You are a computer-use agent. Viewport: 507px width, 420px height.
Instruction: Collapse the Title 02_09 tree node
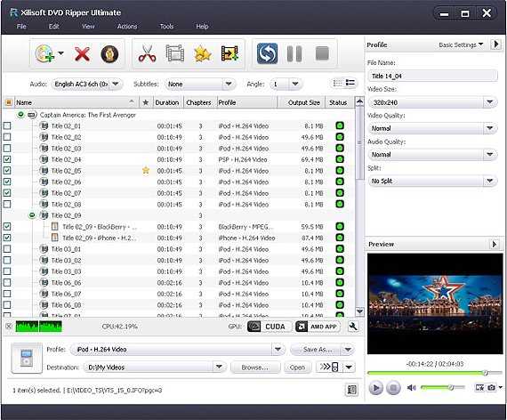coord(32,215)
